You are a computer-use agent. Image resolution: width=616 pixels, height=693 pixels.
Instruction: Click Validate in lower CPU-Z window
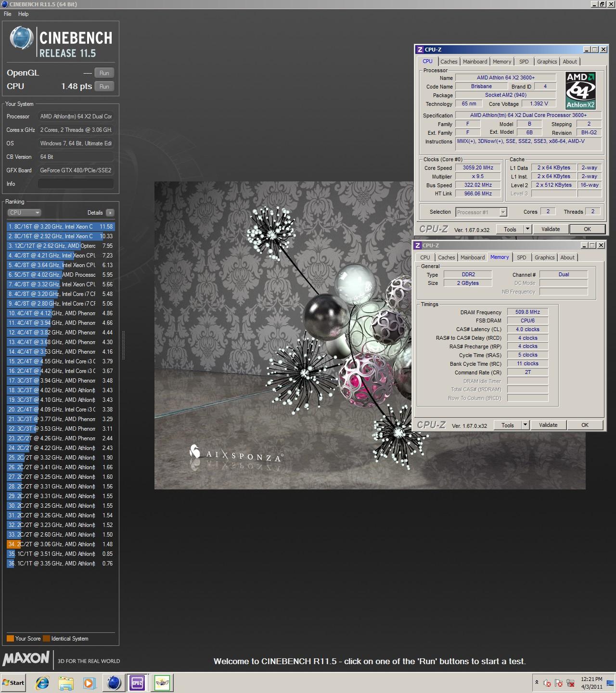point(548,425)
